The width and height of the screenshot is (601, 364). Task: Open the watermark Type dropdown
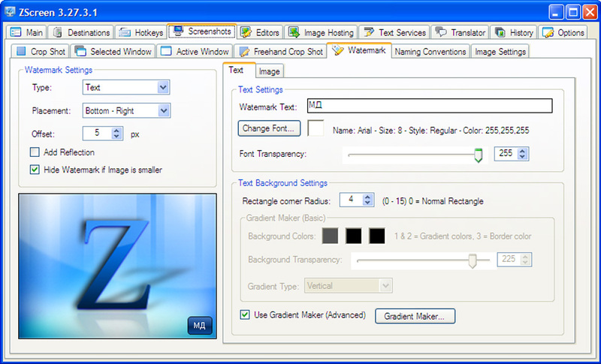tap(163, 87)
